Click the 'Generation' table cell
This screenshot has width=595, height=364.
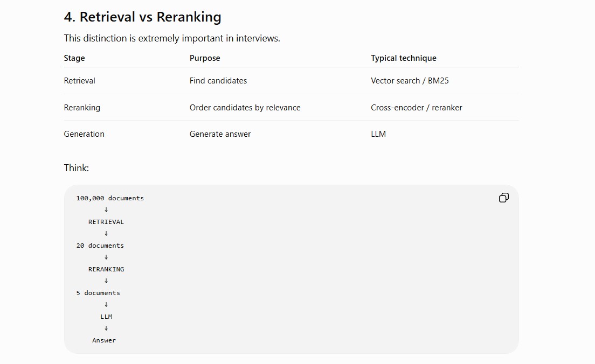pyautogui.click(x=84, y=134)
